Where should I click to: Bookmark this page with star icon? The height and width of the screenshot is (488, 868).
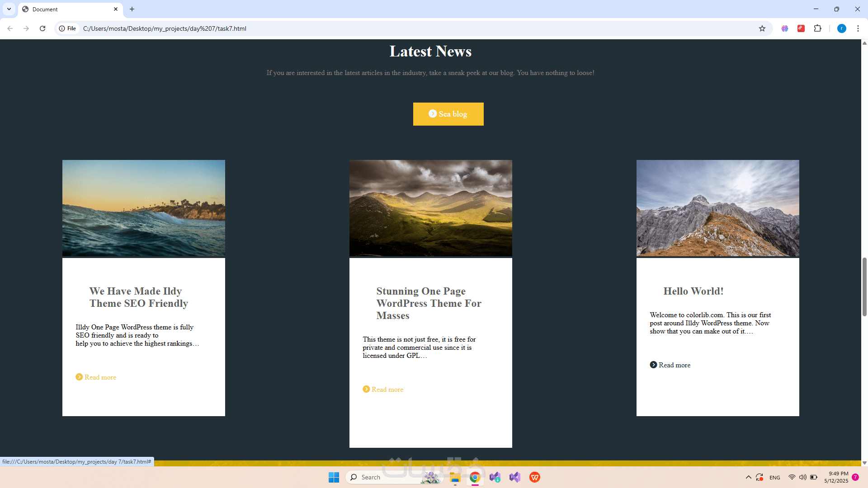click(762, 28)
